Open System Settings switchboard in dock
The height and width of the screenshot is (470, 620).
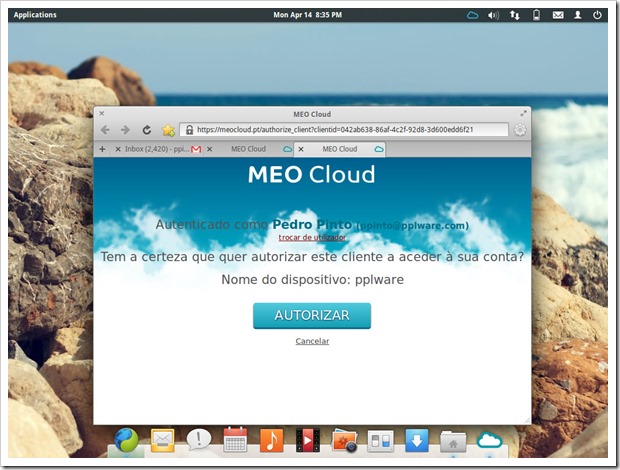click(380, 441)
